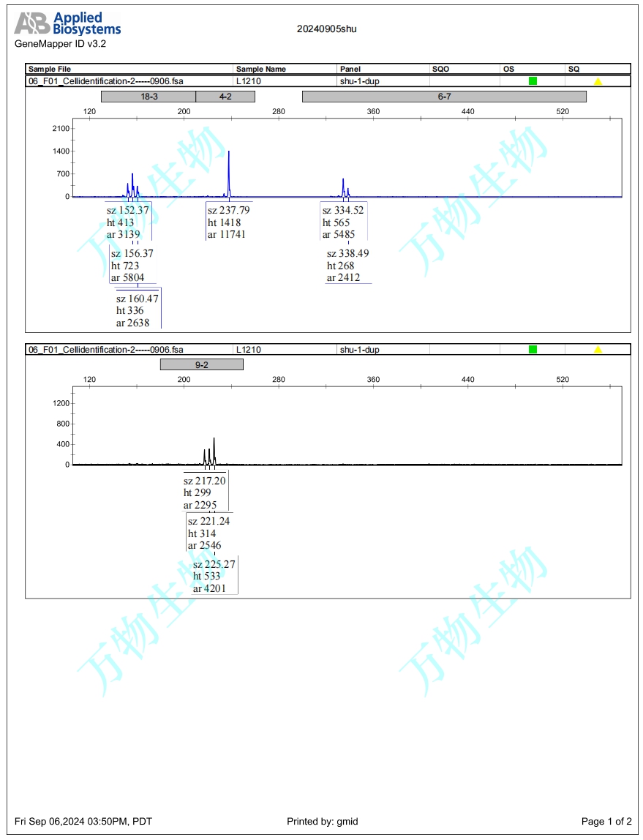Click the yellow SQ warning triangle in top panel
Viewport: 643px width, 840px height.
pos(598,81)
